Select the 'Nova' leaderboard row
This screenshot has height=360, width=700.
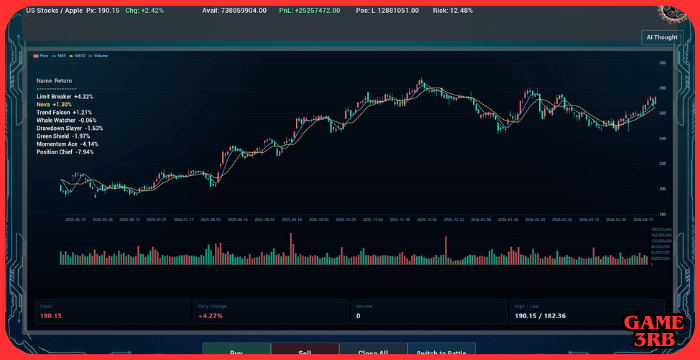53,104
